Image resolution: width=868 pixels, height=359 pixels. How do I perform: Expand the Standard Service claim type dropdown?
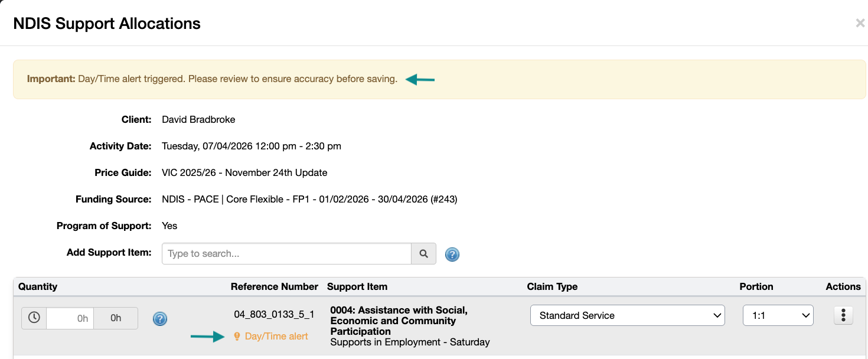[x=628, y=315]
